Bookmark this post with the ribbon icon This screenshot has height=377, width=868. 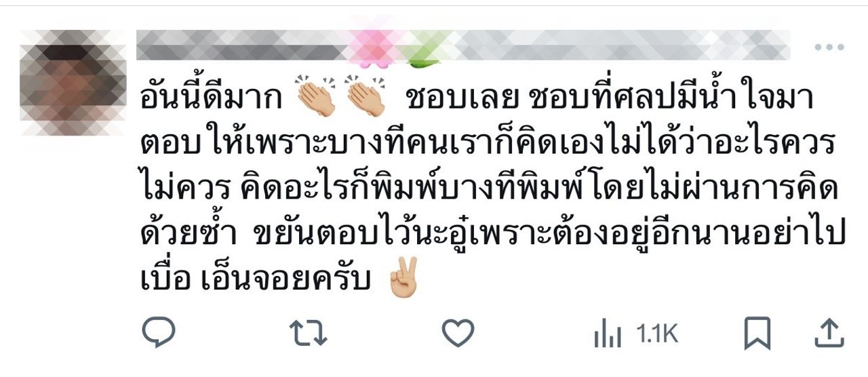(x=757, y=334)
